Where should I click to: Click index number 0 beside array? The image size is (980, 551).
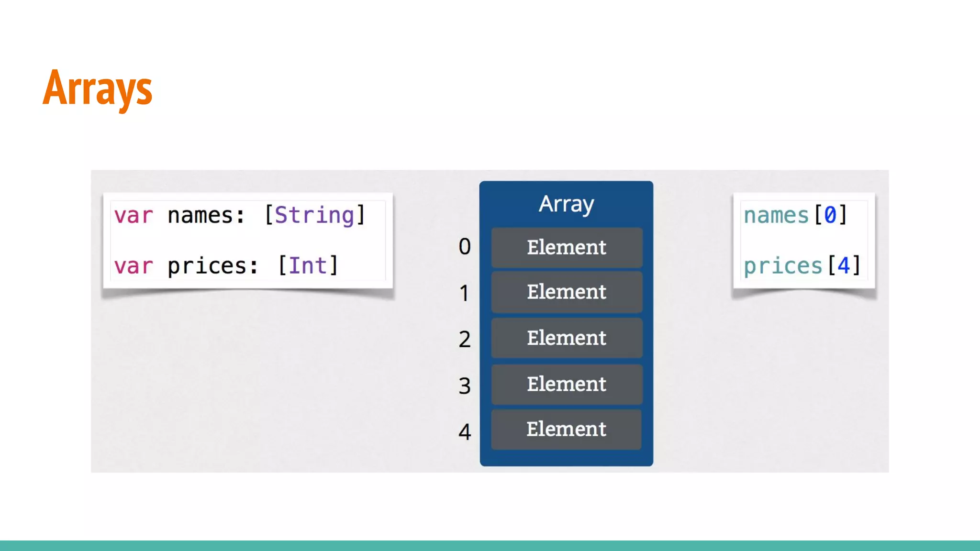tap(464, 247)
